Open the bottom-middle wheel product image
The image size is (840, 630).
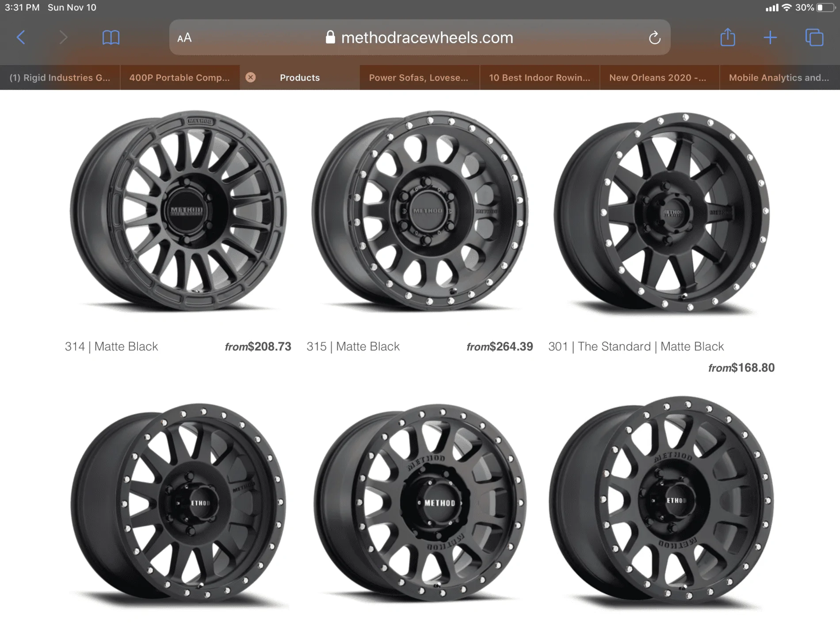pyautogui.click(x=420, y=503)
